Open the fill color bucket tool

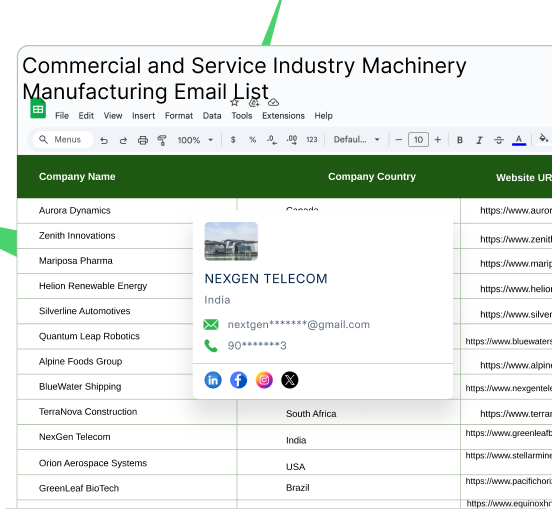[544, 138]
